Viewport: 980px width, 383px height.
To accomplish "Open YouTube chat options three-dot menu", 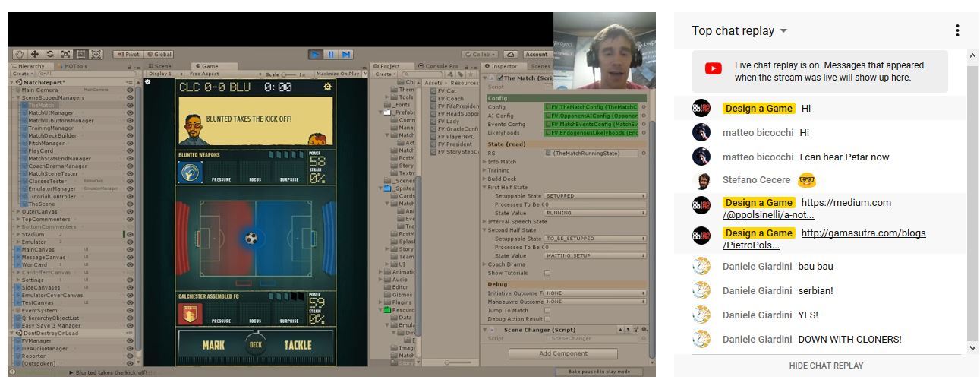I will [x=957, y=30].
